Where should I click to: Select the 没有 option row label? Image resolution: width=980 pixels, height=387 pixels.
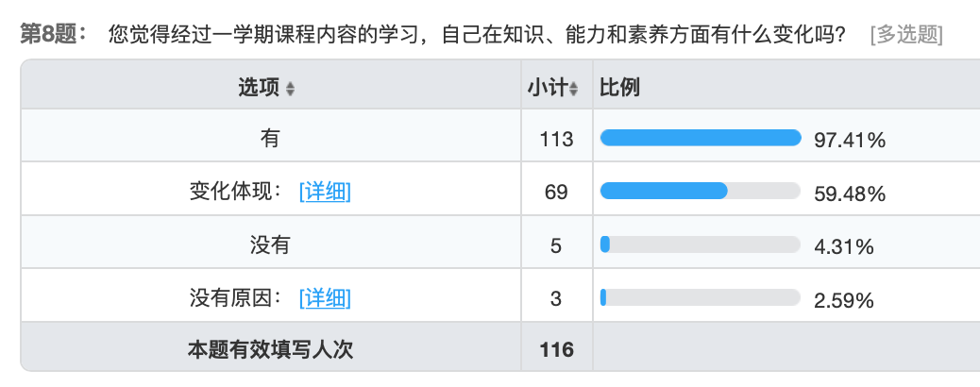click(270, 245)
